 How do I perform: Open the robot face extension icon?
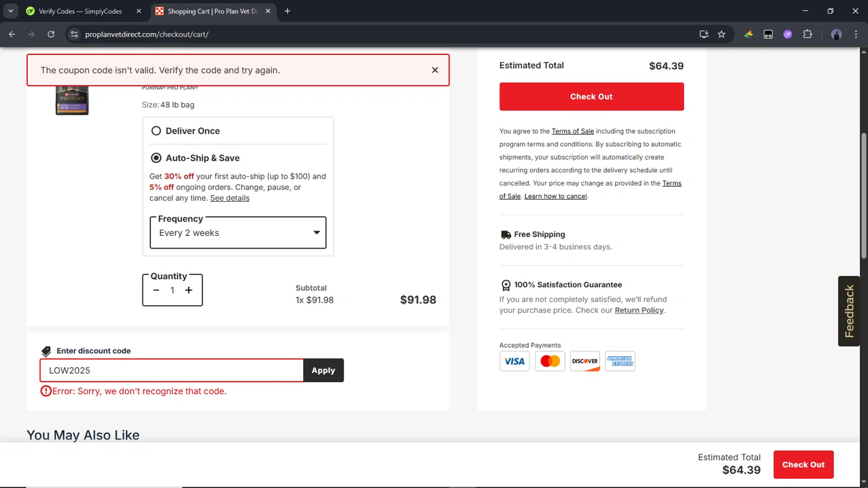pyautogui.click(x=768, y=34)
